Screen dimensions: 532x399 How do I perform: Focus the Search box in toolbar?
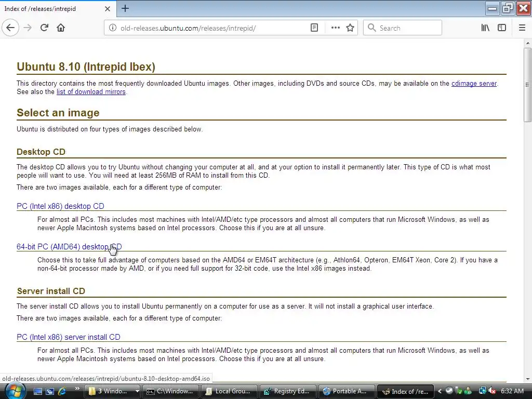coord(403,28)
